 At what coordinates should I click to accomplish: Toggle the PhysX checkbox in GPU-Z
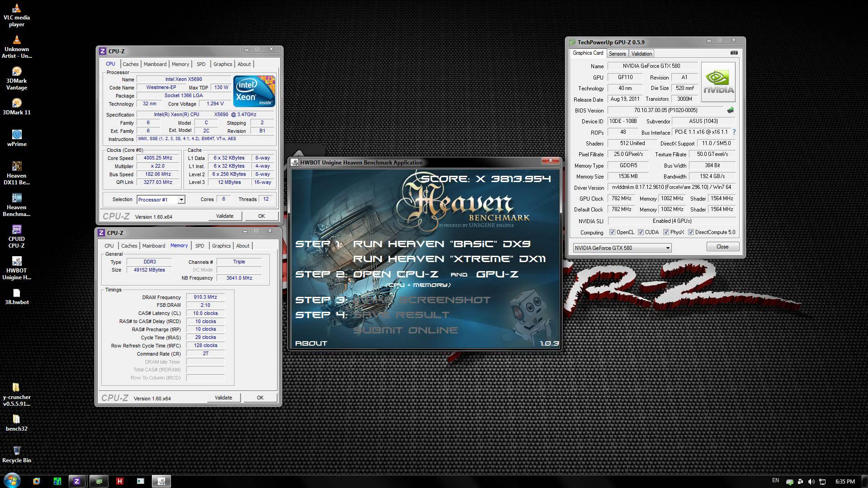tap(666, 232)
